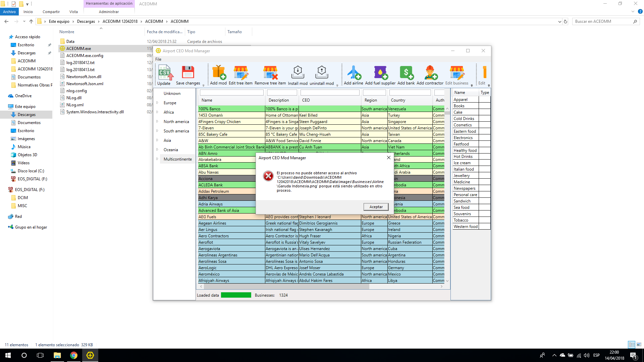Expand the Oceania tree node

[x=157, y=150]
